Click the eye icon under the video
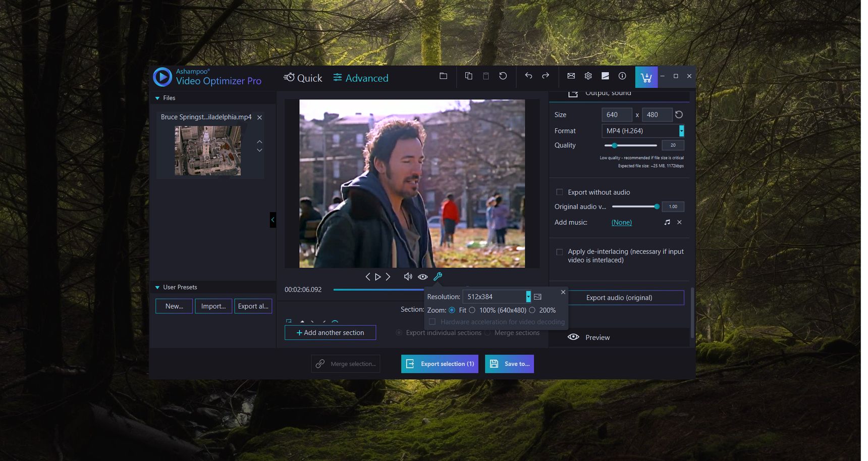This screenshot has height=461, width=868. tap(423, 277)
